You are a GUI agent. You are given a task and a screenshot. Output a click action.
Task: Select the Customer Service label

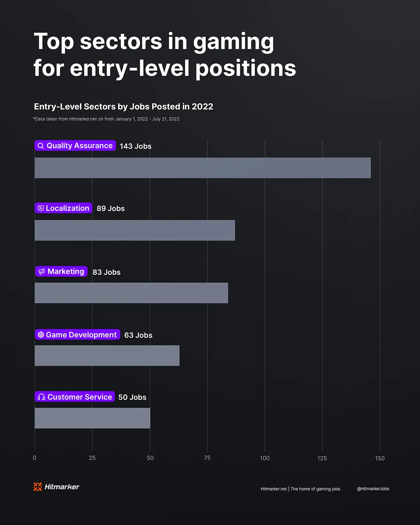click(80, 397)
